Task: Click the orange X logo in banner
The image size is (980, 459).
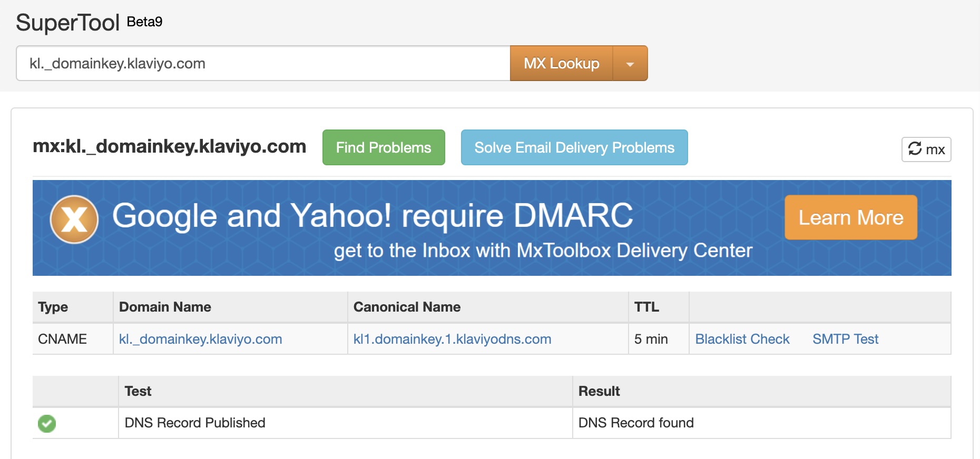Action: point(74,219)
